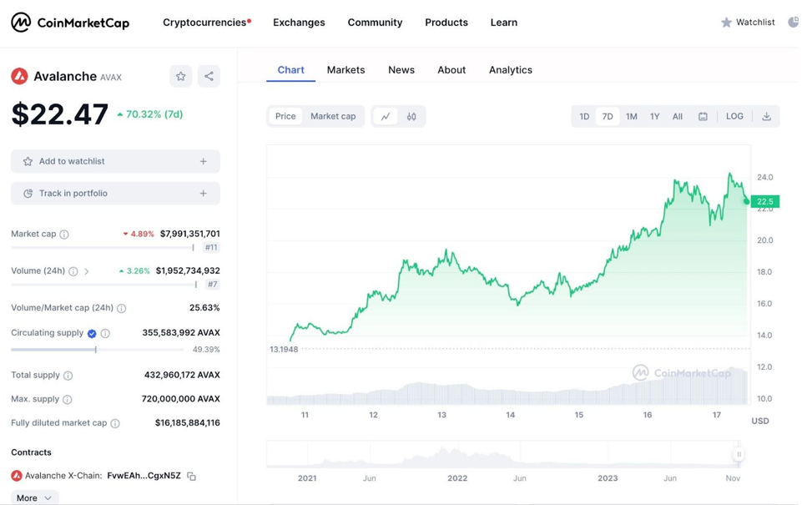Set chart range to 1D
The width and height of the screenshot is (812, 505).
pos(584,117)
